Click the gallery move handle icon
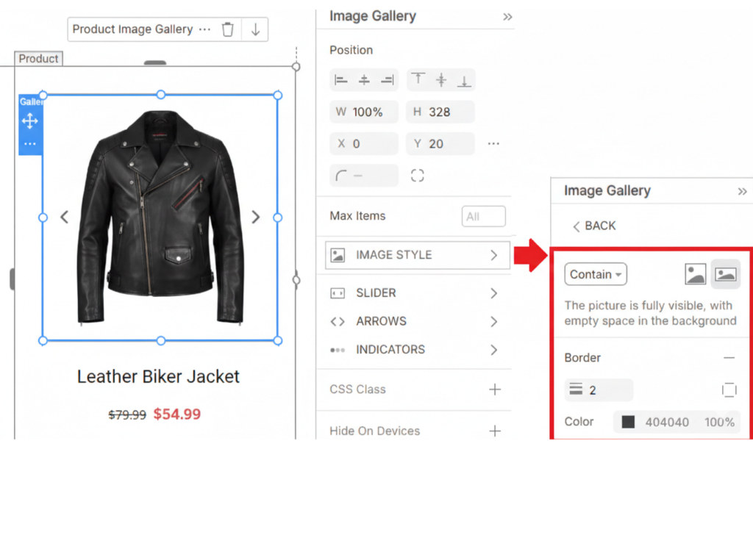Image resolution: width=753 pixels, height=560 pixels. click(x=29, y=121)
